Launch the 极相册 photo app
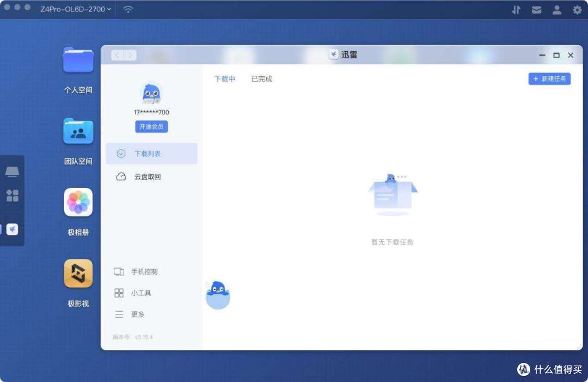Image resolution: width=588 pixels, height=382 pixels. tap(78, 202)
